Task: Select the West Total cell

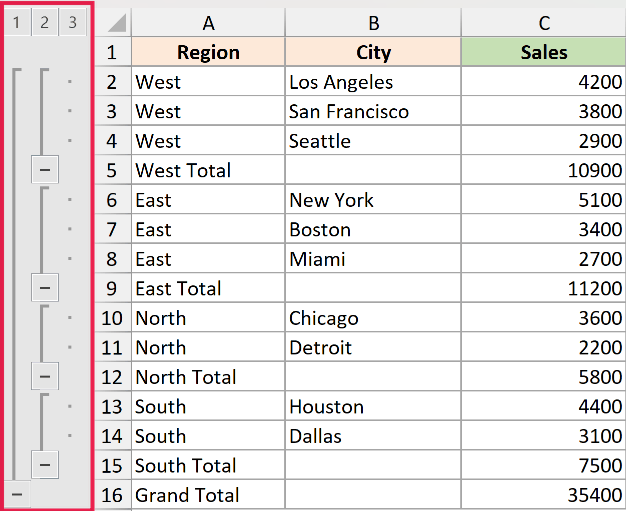Action: click(208, 170)
